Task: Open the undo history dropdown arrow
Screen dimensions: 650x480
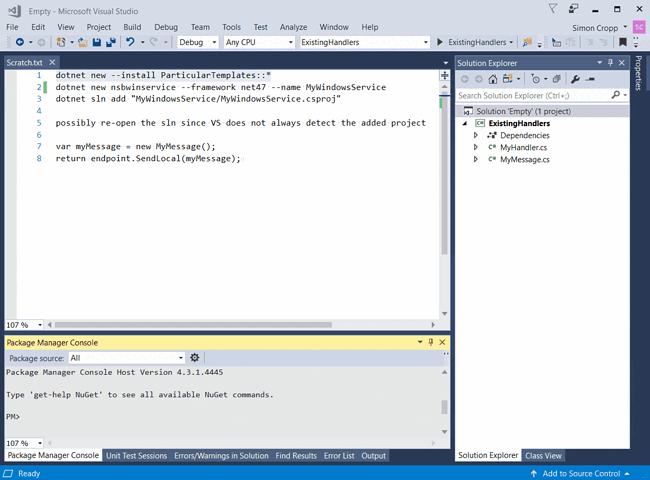Action: pyautogui.click(x=142, y=42)
